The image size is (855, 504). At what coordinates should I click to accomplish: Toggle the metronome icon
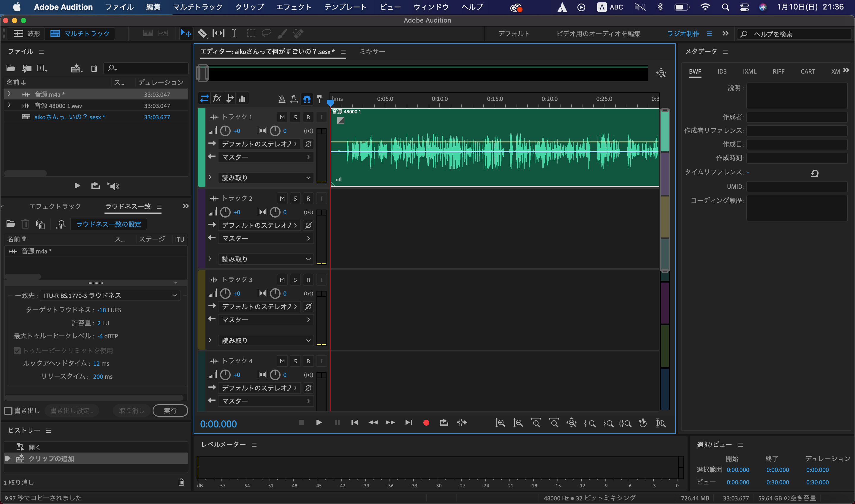coord(282,99)
